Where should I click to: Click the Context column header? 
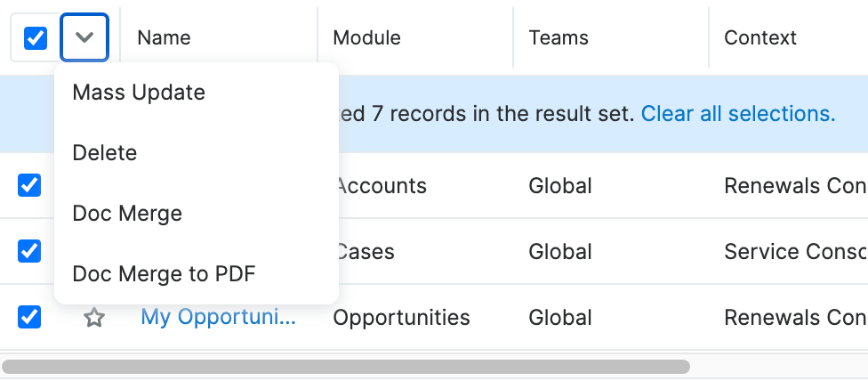tap(760, 38)
